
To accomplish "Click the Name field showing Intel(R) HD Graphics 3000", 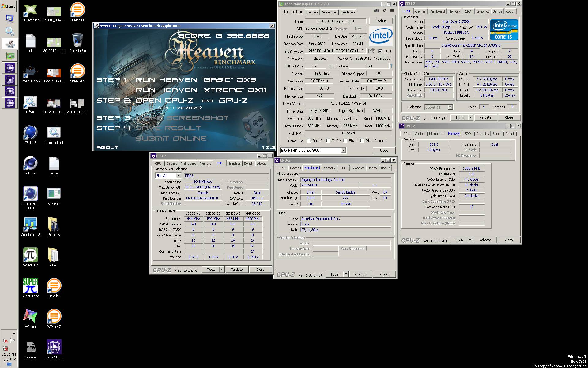I will coord(336,21).
